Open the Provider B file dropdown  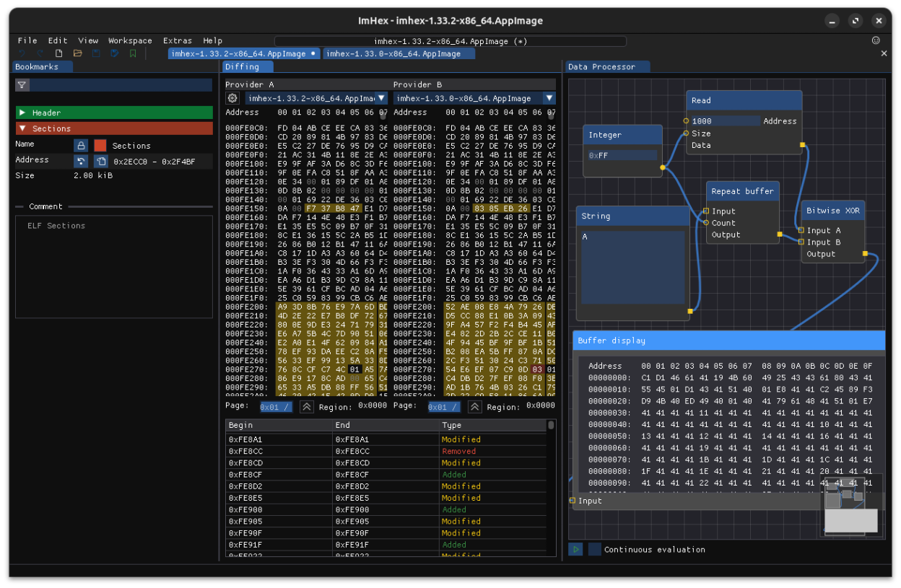click(x=474, y=98)
